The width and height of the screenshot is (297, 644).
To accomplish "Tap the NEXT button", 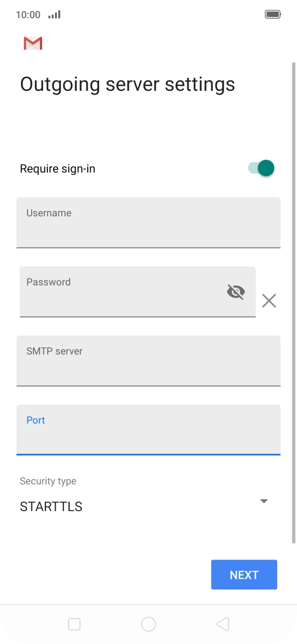I will (244, 574).
